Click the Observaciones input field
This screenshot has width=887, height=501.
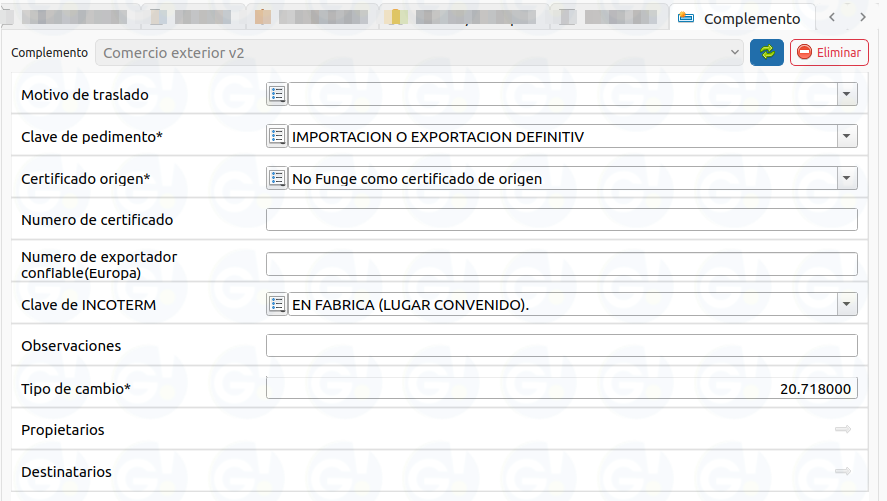coord(562,345)
